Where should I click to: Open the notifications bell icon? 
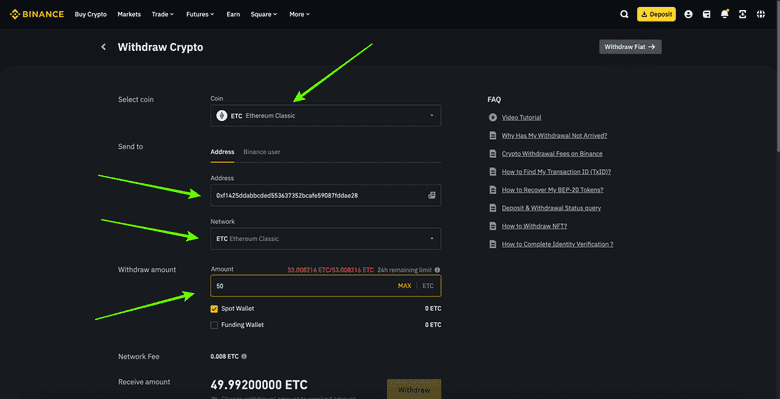(x=725, y=14)
